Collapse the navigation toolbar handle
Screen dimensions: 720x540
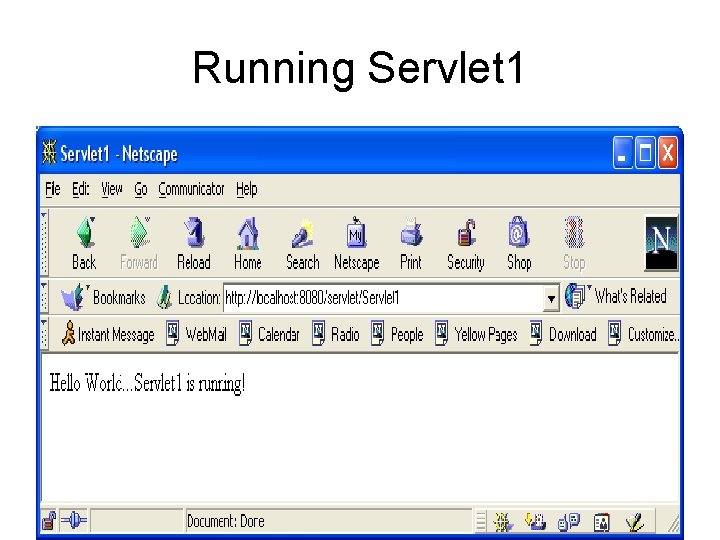coord(45,242)
